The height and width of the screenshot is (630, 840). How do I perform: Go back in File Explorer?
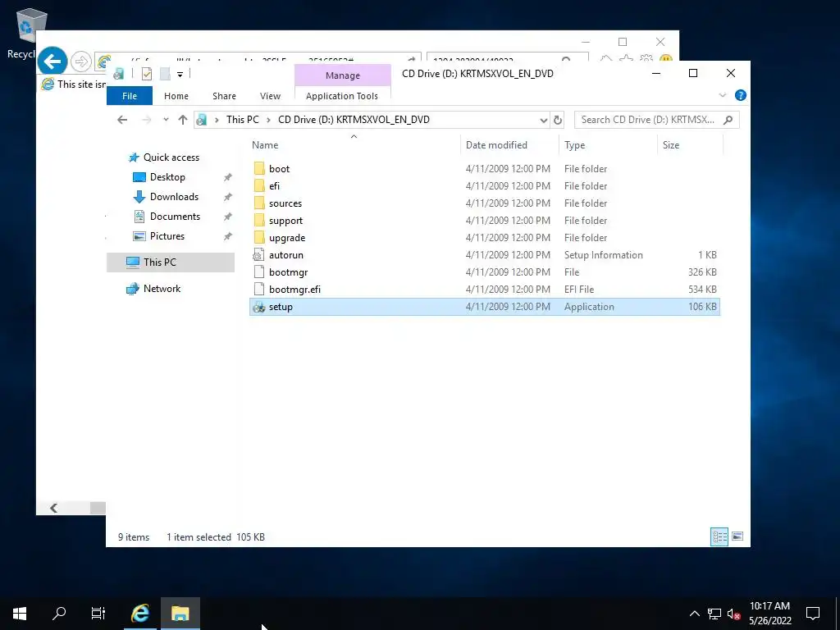coord(122,120)
